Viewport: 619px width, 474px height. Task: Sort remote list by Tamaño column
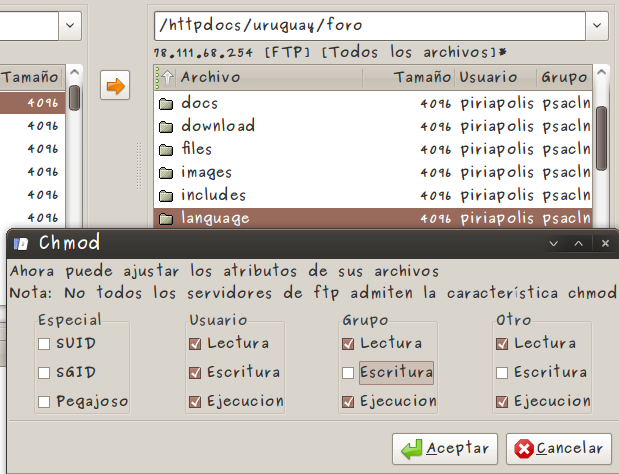(409, 77)
